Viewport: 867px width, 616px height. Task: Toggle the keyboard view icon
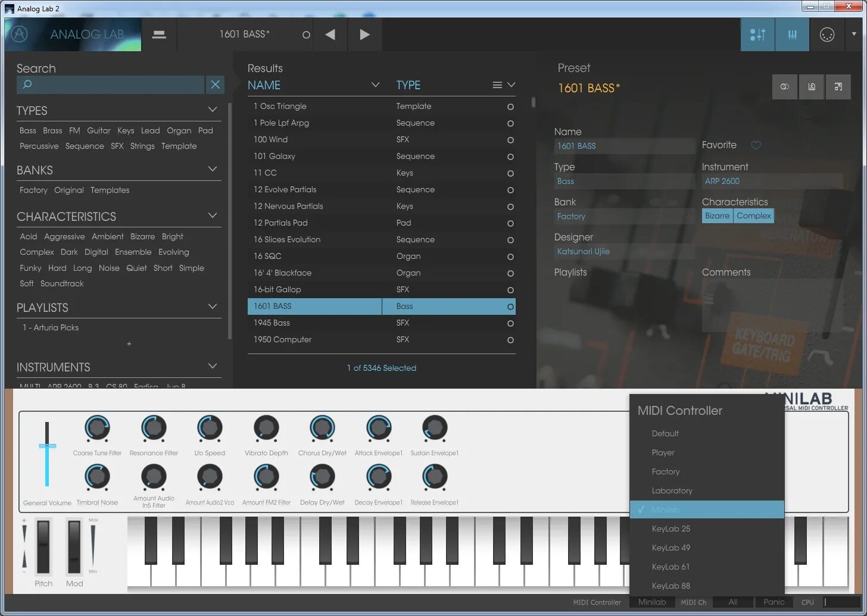click(793, 35)
